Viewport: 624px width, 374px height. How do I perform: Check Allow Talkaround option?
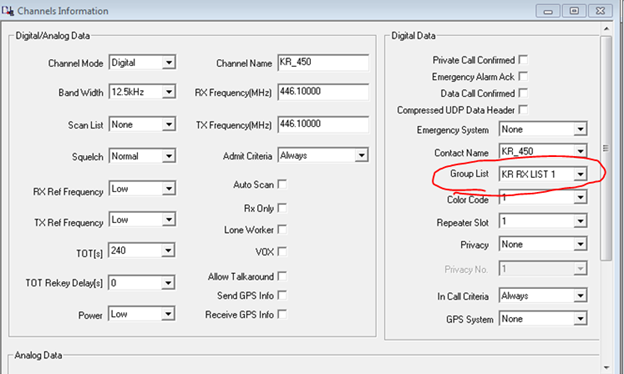point(282,276)
